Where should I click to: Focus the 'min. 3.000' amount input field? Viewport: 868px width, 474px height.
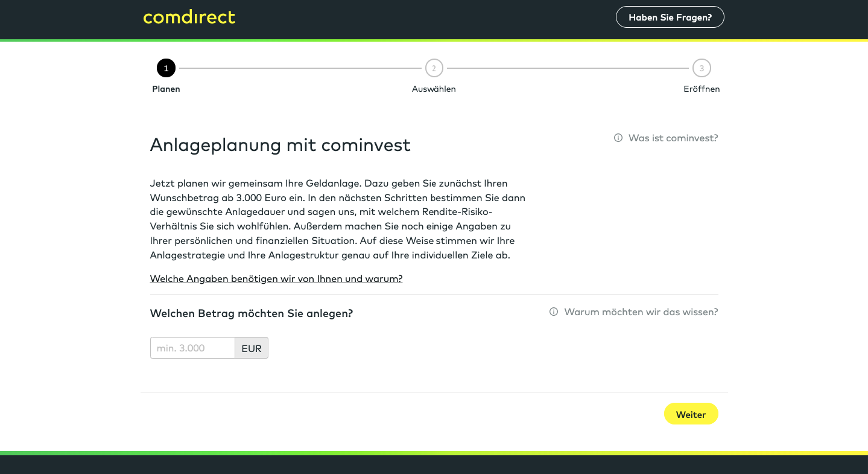coord(192,348)
